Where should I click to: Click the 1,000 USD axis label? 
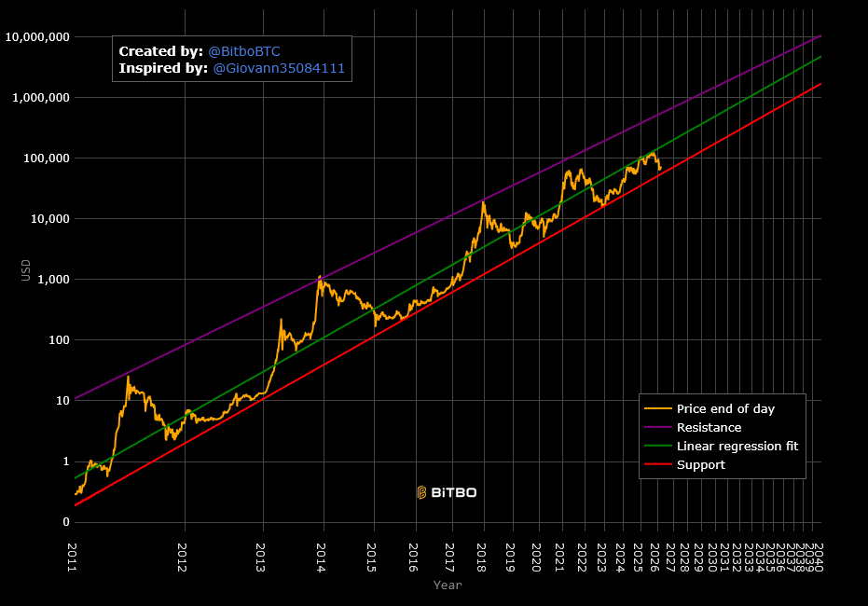pyautogui.click(x=50, y=280)
